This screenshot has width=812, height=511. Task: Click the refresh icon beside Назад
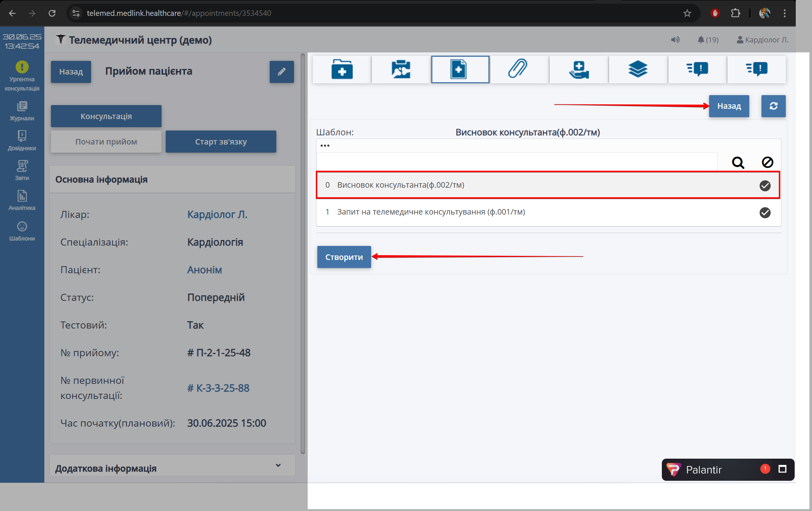click(x=773, y=106)
